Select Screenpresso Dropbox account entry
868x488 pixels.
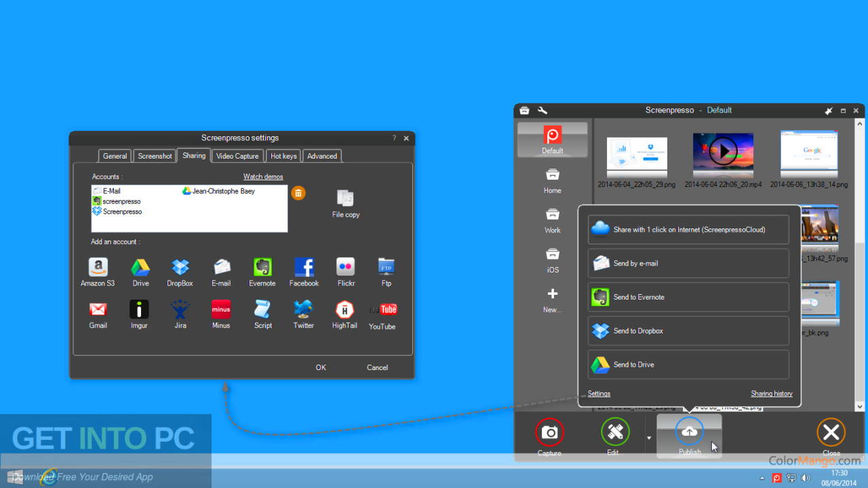coord(117,211)
